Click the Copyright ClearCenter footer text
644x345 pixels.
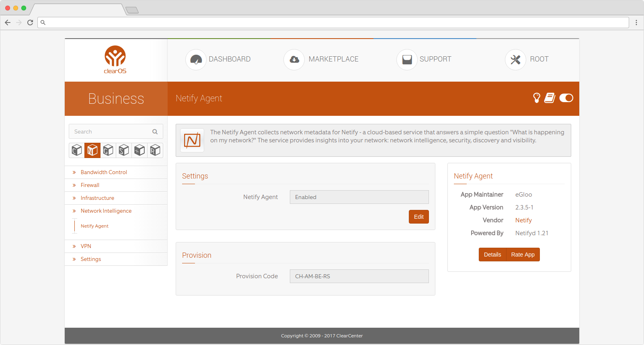coord(322,336)
